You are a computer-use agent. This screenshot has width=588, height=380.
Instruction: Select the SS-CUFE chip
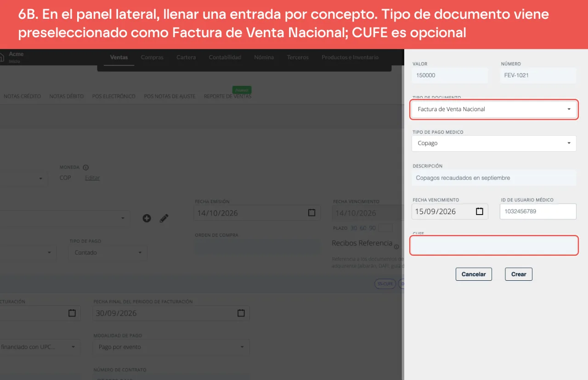tap(385, 284)
